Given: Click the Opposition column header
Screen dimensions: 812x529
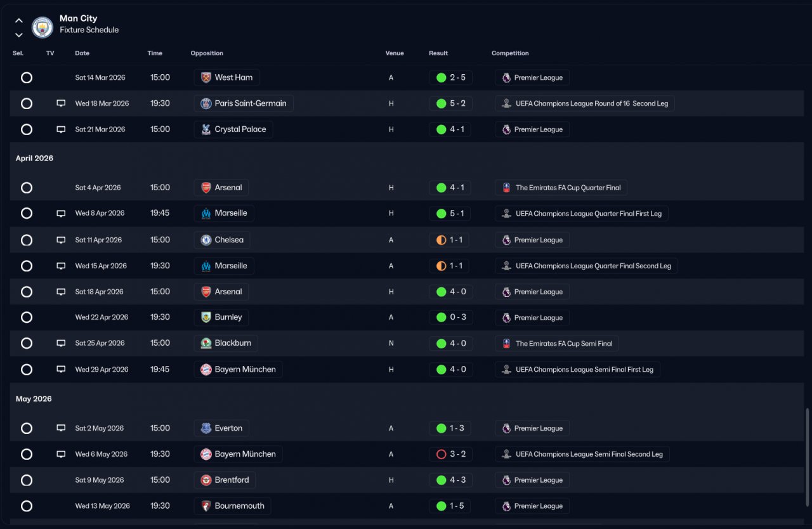Looking at the screenshot, I should tap(207, 53).
